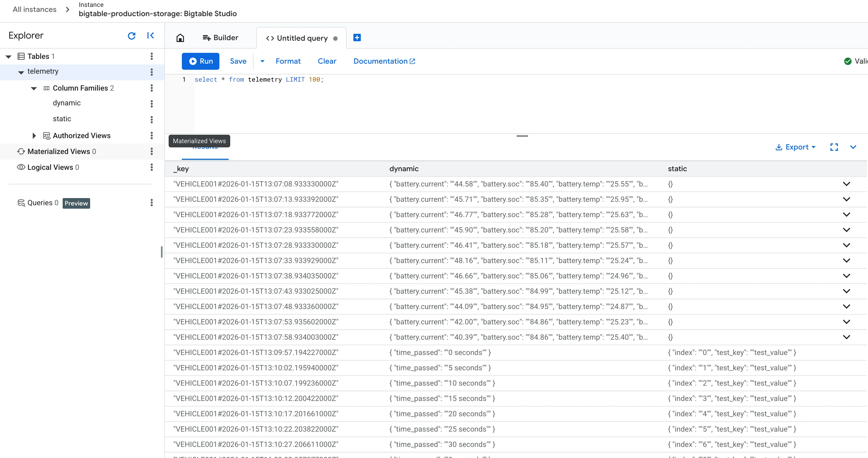This screenshot has height=458, width=868.
Task: Open Queries section kebab menu
Action: click(152, 203)
